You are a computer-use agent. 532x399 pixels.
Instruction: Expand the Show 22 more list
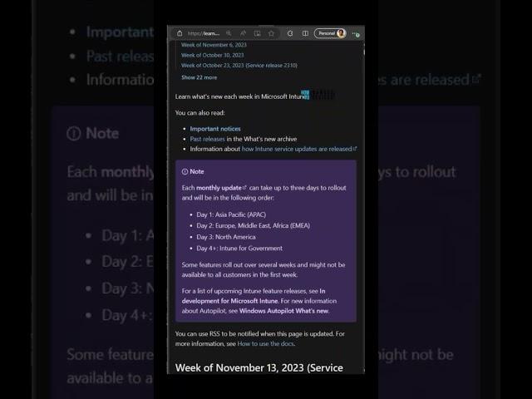click(x=199, y=77)
